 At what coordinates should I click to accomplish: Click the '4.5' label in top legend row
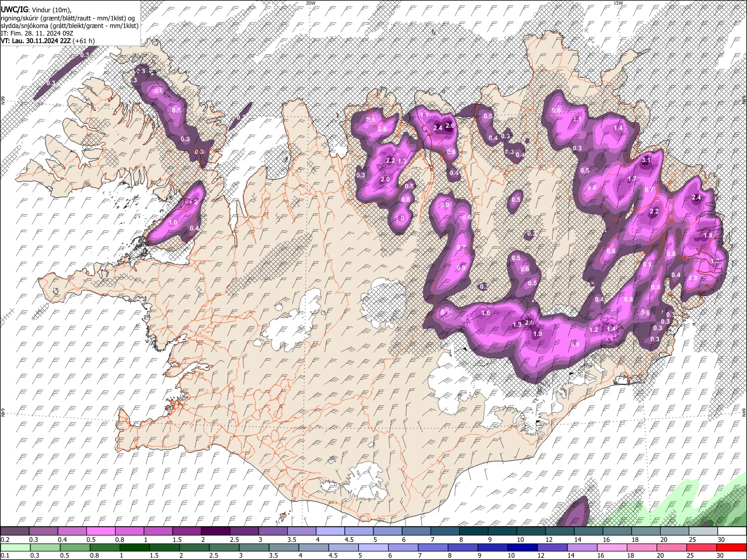coord(349,540)
